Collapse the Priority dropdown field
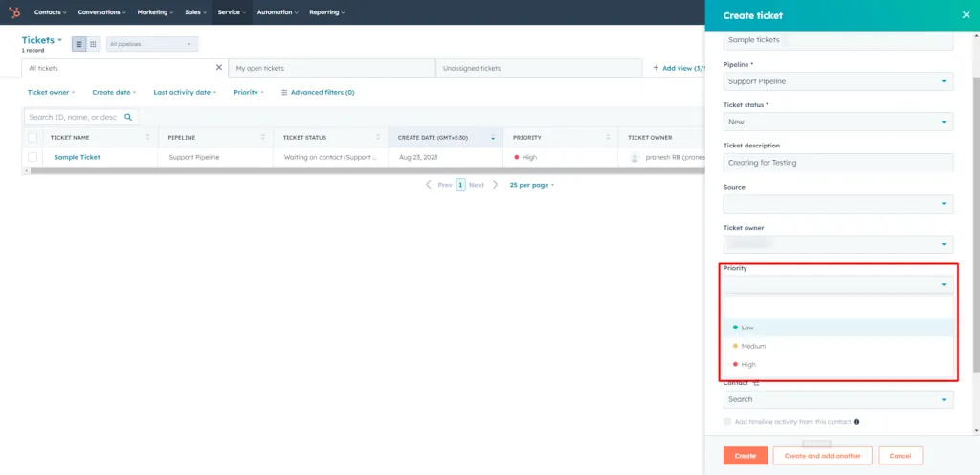 coord(838,285)
